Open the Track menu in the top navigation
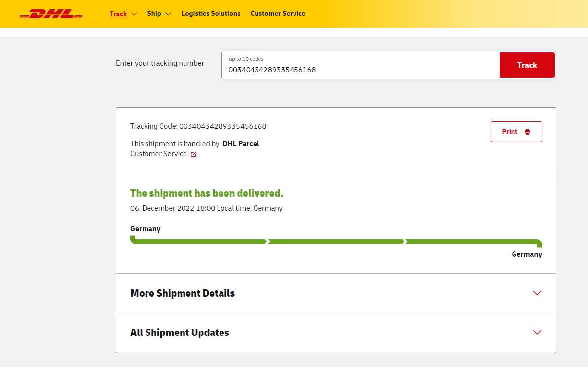 tap(118, 14)
